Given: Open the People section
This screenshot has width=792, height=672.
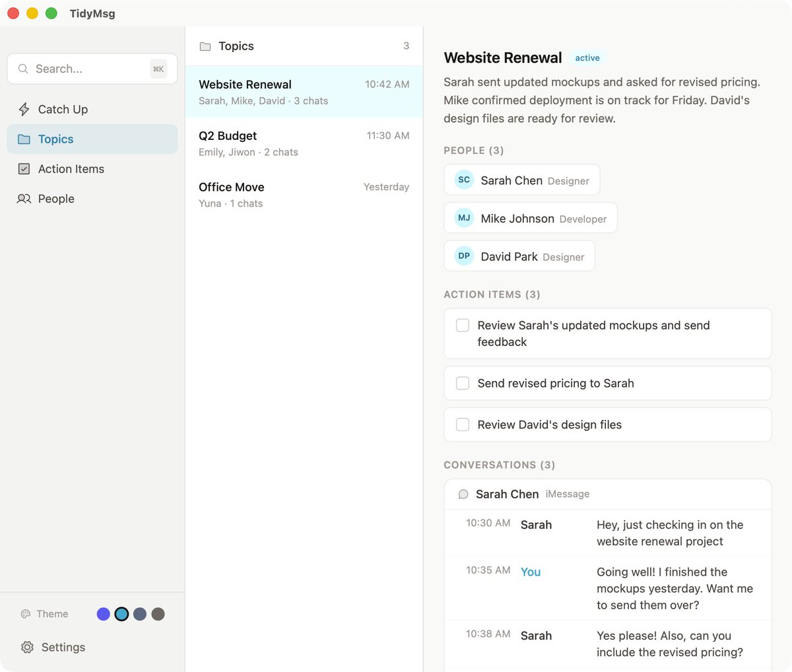Looking at the screenshot, I should pyautogui.click(x=92, y=199).
